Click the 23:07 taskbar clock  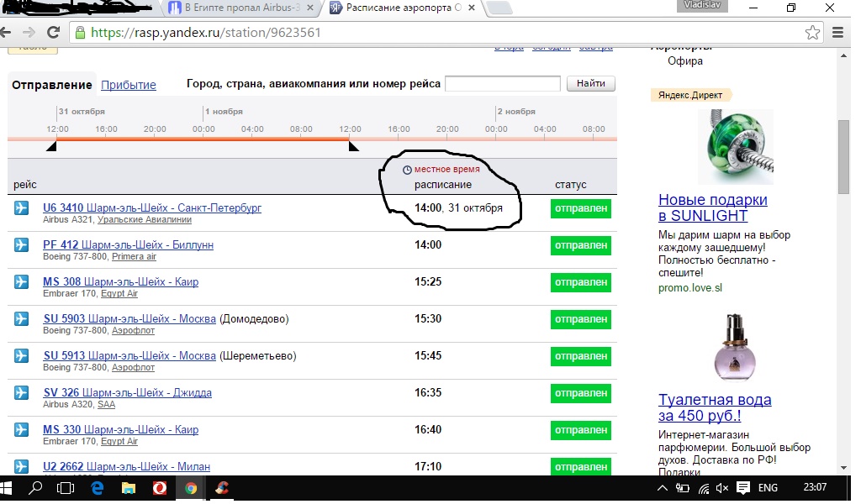coord(815,487)
